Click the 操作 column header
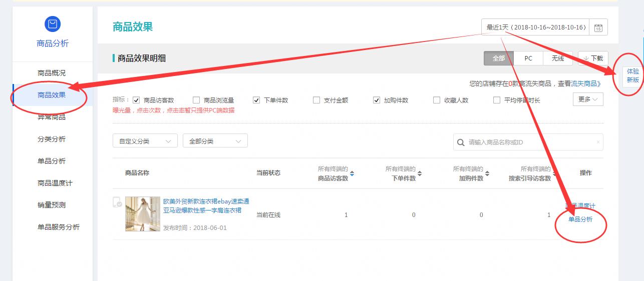Screen dimensions: 644x281 586,173
